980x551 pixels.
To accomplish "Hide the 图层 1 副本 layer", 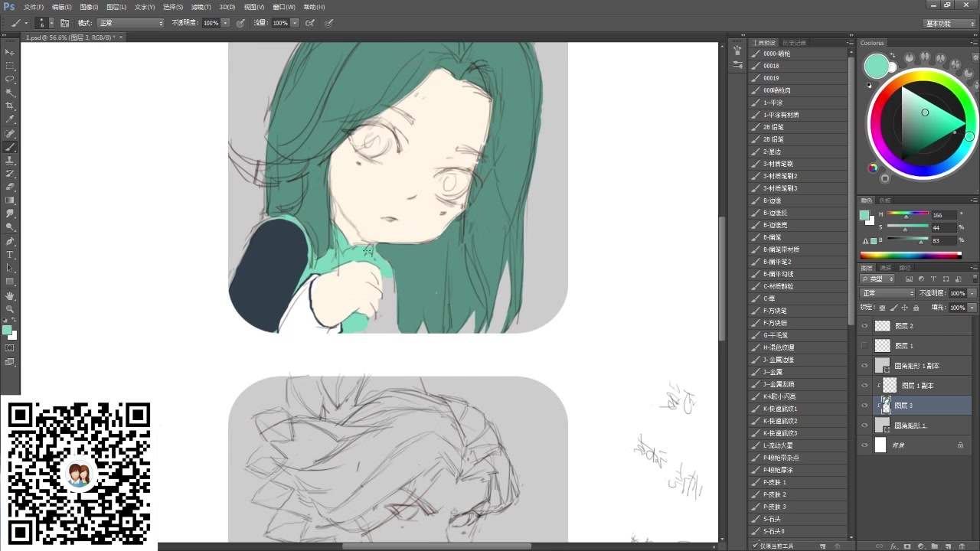I will [x=864, y=386].
